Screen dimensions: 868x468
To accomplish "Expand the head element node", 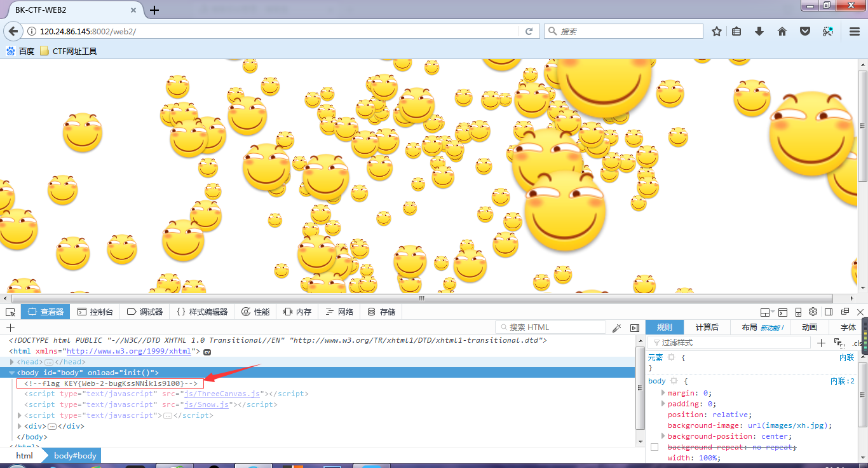I will [12, 362].
